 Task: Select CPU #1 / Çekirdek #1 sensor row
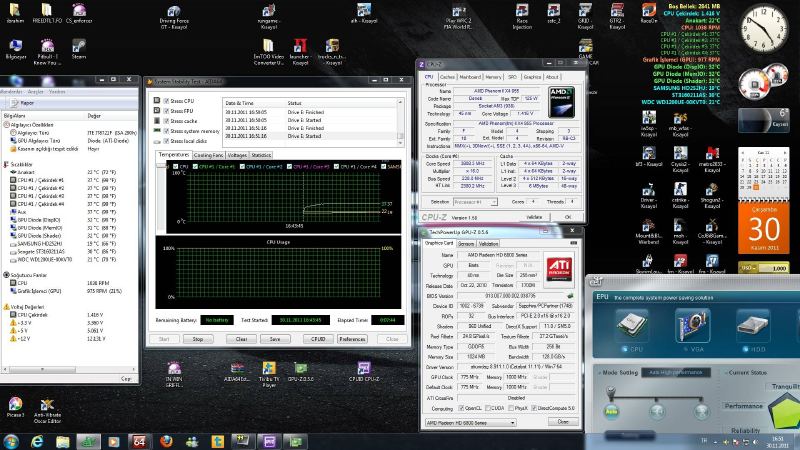[69, 180]
